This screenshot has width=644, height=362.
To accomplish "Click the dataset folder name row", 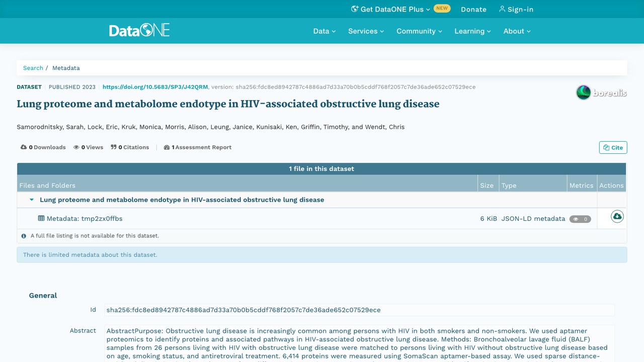I will point(182,200).
